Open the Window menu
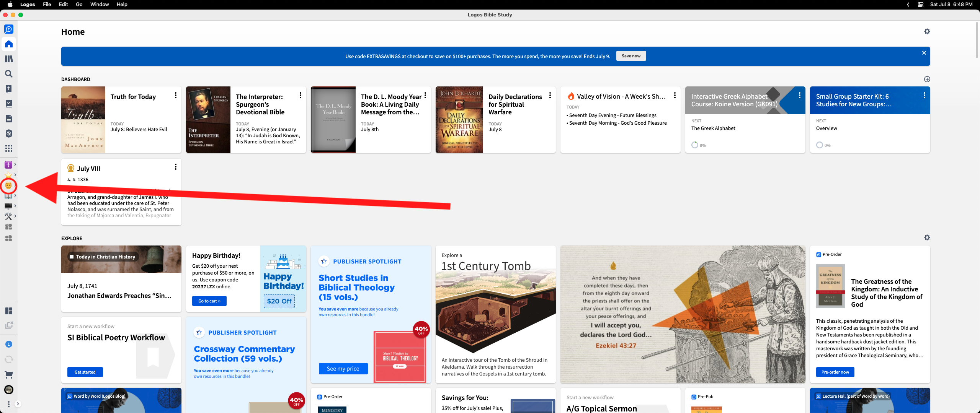This screenshot has height=413, width=980. [x=100, y=5]
